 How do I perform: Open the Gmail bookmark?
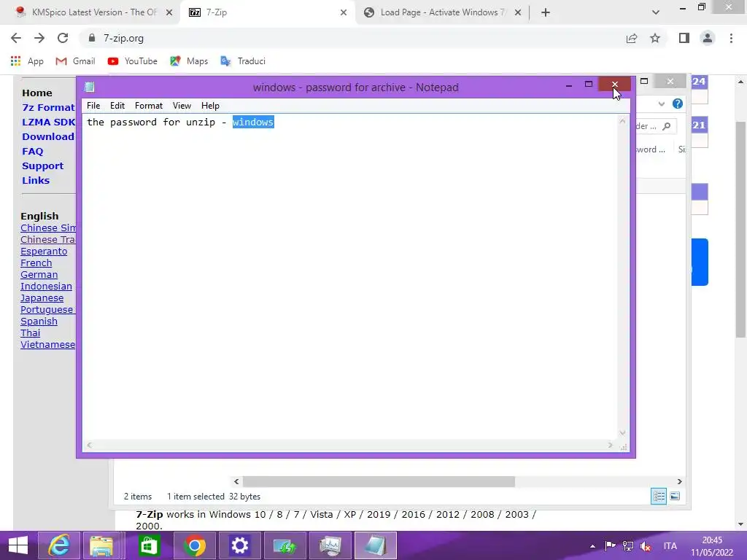[75, 61]
